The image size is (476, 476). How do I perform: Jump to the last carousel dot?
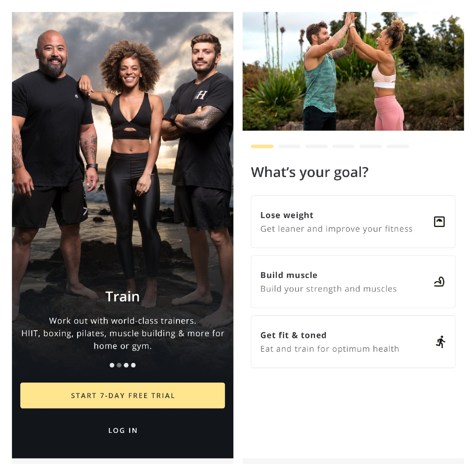[x=133, y=365]
